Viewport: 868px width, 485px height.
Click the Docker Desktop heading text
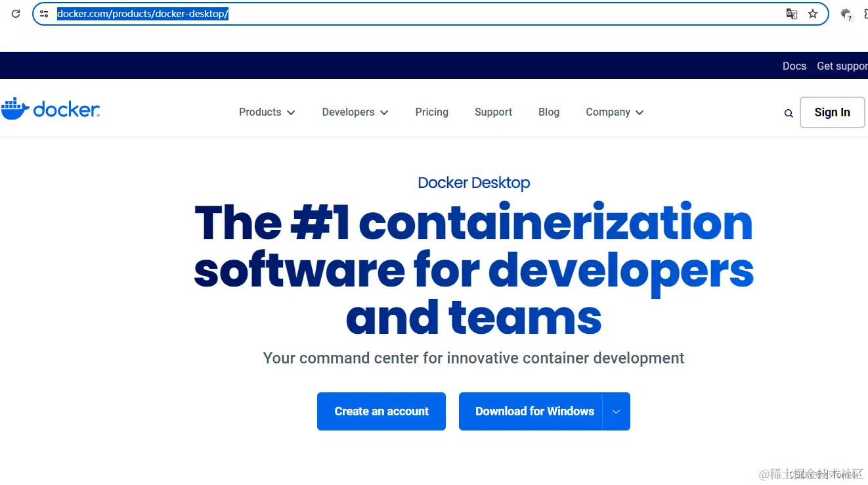tap(474, 183)
